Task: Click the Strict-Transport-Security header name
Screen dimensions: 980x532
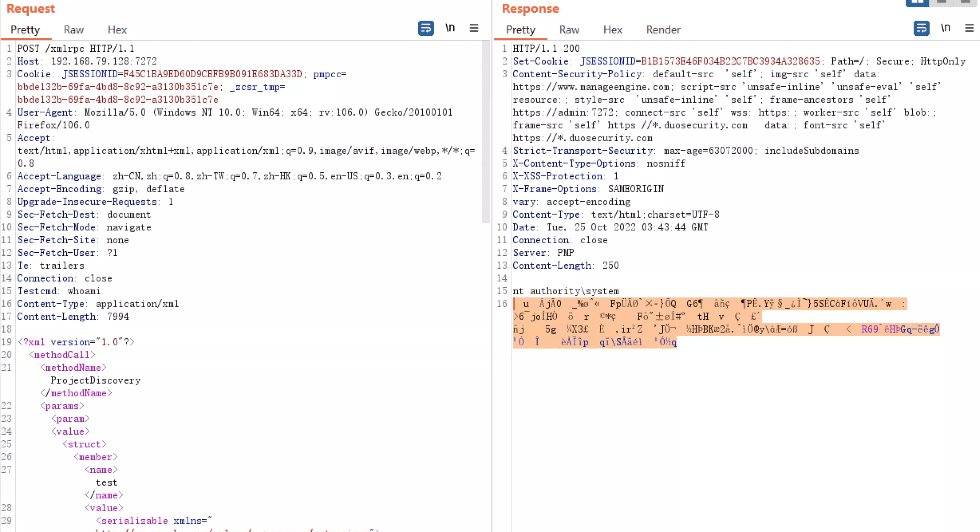Action: point(583,151)
